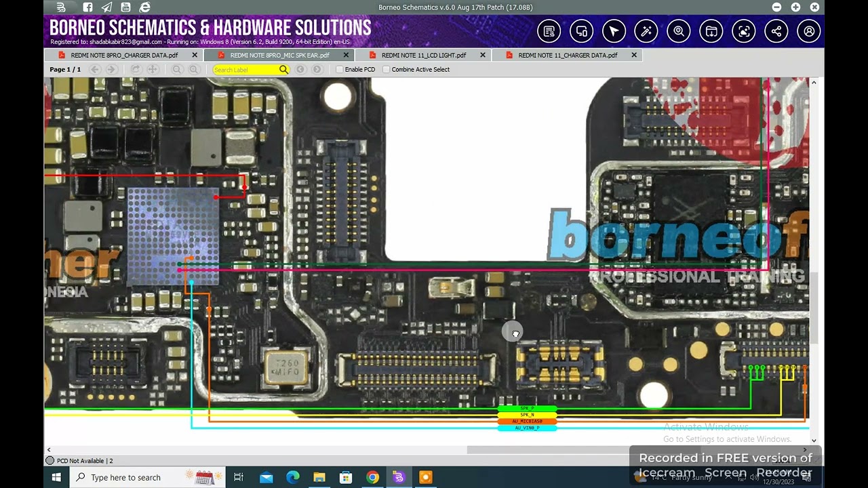Click the AU_MICBIAS0 orange net label
The height and width of the screenshot is (488, 868).
point(527,422)
